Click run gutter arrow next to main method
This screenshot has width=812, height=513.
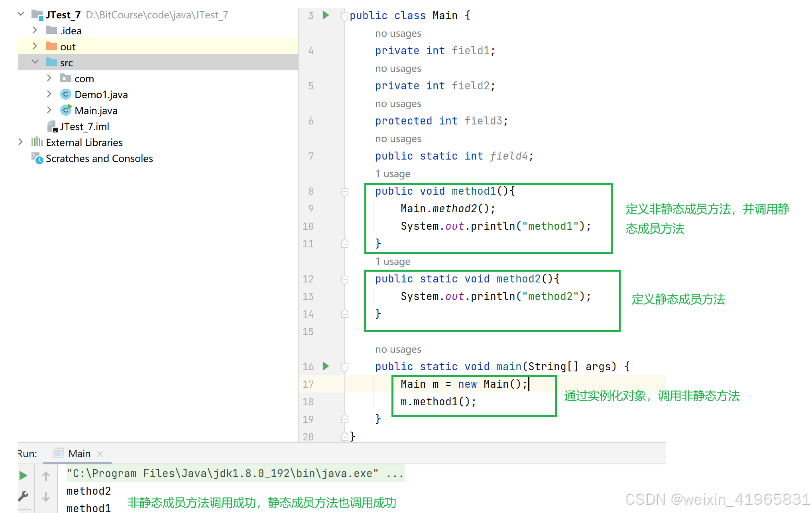pyautogui.click(x=326, y=366)
